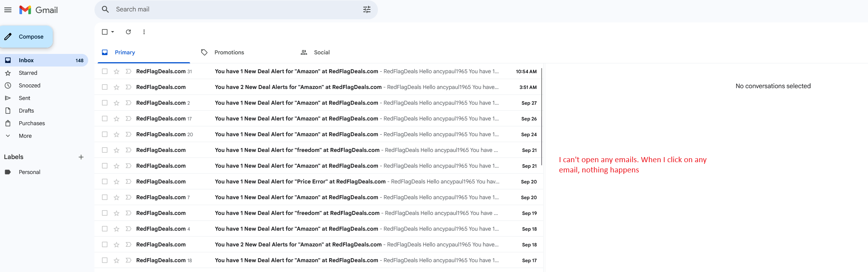868x272 pixels.
Task: Star the Sep 17 email
Action: point(117,260)
